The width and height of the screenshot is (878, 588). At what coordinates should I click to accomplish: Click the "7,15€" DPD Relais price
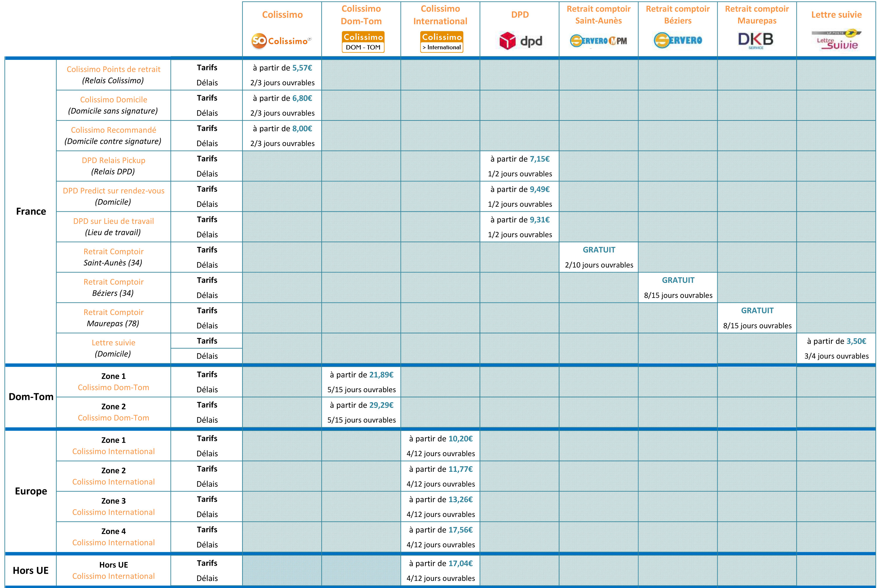pos(540,159)
